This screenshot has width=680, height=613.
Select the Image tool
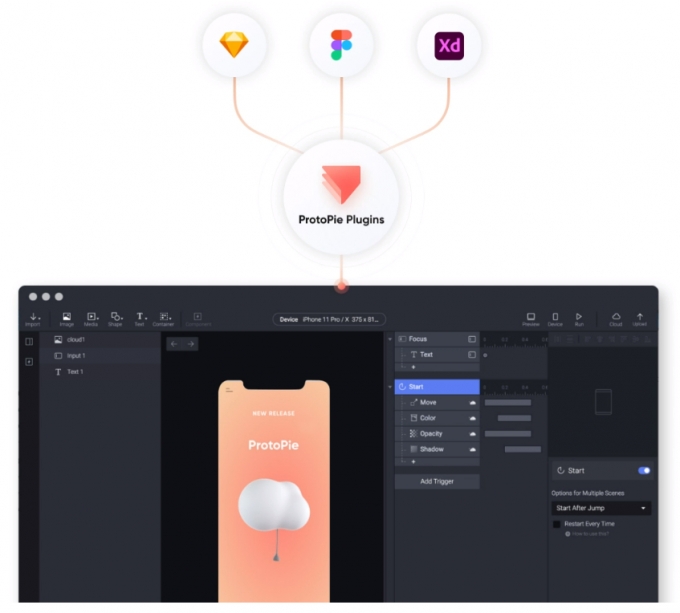pyautogui.click(x=66, y=319)
